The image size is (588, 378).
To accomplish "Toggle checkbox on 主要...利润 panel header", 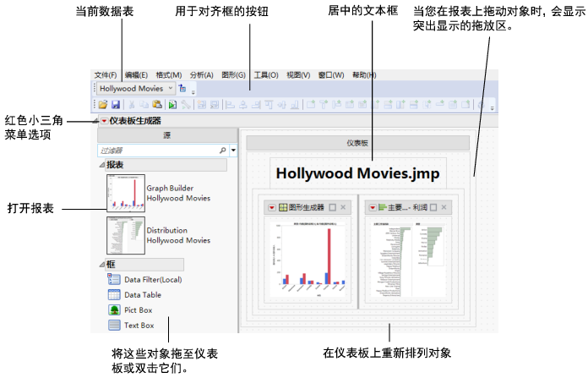I will point(433,207).
